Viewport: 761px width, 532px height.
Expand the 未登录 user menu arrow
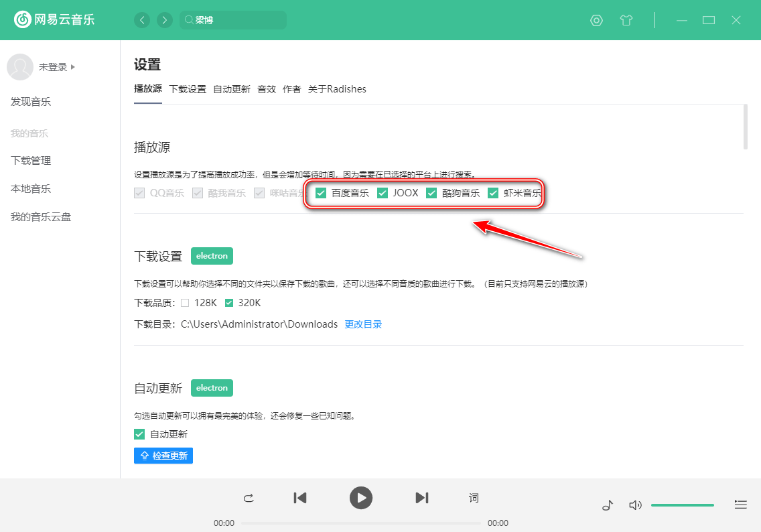[74, 66]
